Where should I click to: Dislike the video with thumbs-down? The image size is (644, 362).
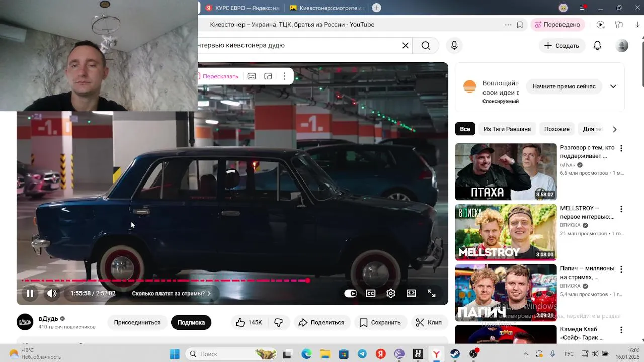coord(278,322)
